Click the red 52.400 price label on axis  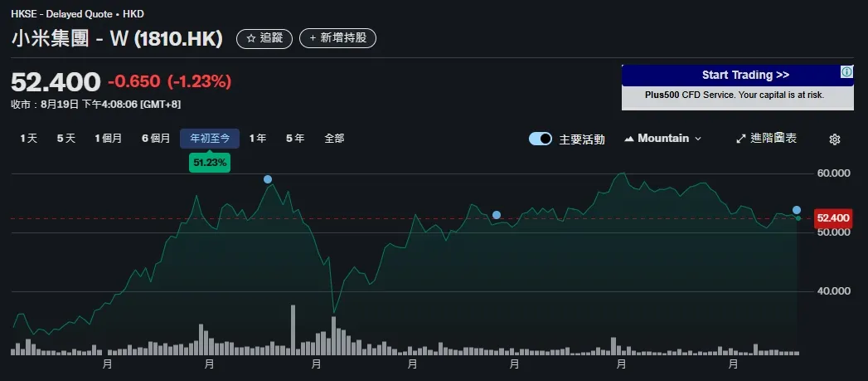tap(832, 218)
